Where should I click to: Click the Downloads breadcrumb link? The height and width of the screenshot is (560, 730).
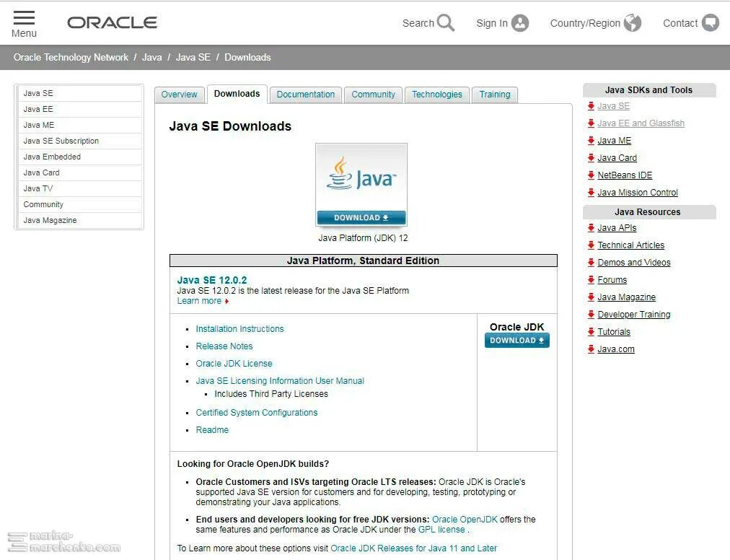point(247,57)
